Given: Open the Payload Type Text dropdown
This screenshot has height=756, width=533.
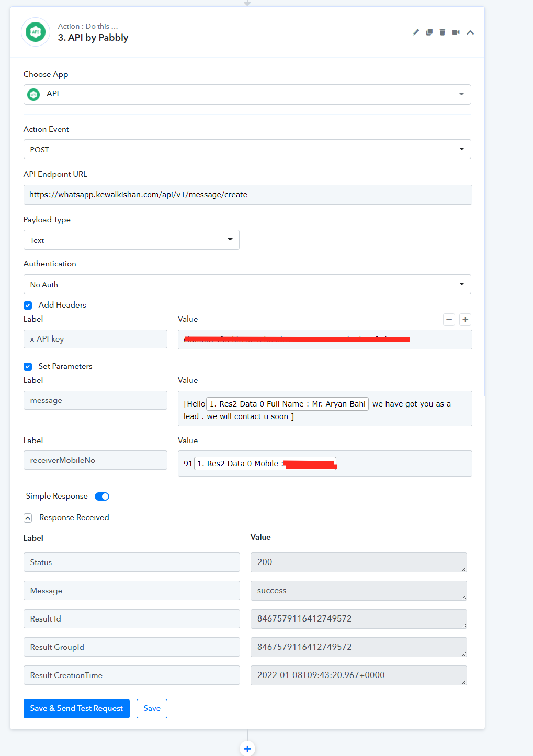Looking at the screenshot, I should (x=131, y=240).
